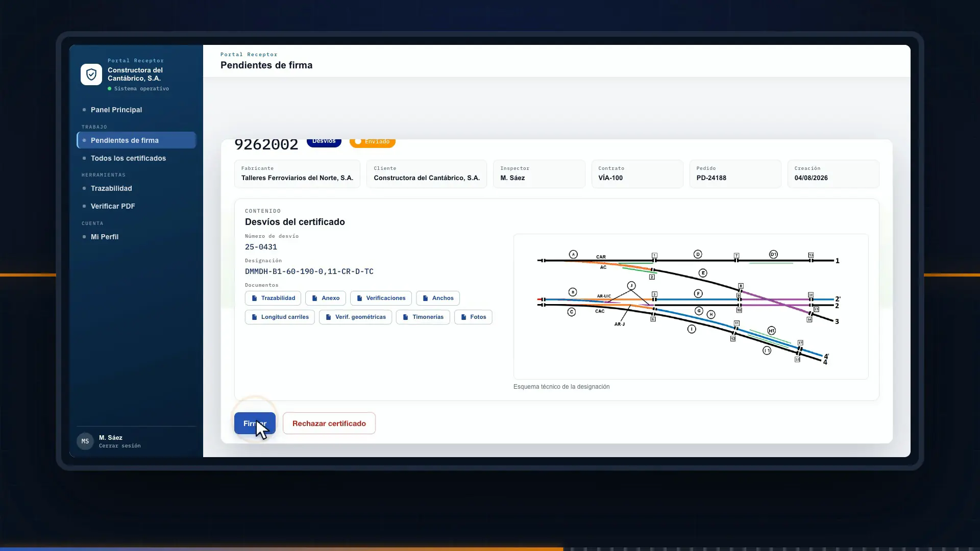Open the Anexo document chip
The width and height of the screenshot is (980, 551).
(x=326, y=298)
